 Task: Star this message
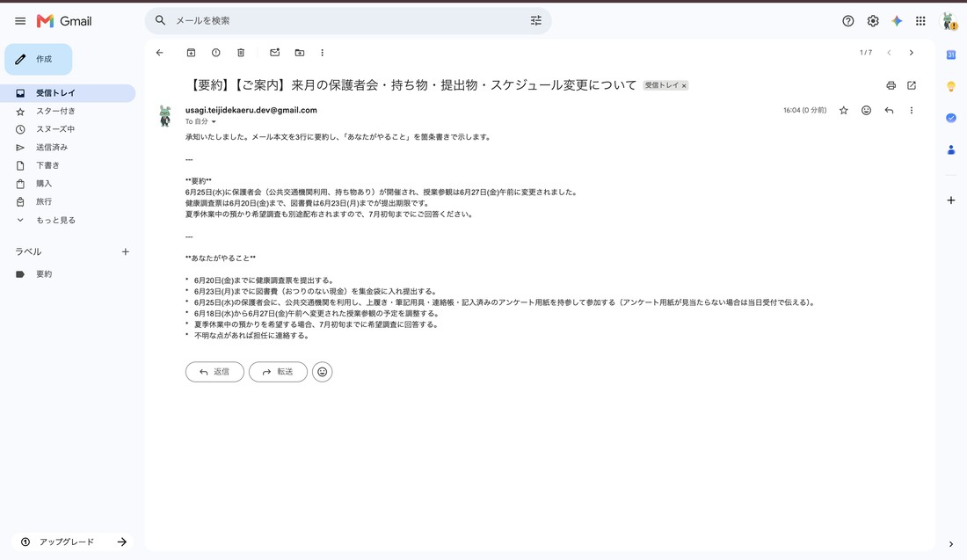coord(844,111)
